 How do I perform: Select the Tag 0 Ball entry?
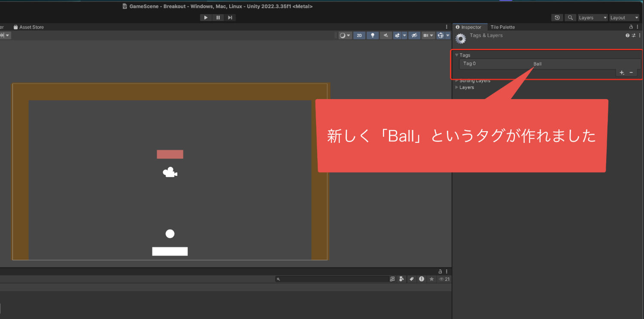pos(550,64)
